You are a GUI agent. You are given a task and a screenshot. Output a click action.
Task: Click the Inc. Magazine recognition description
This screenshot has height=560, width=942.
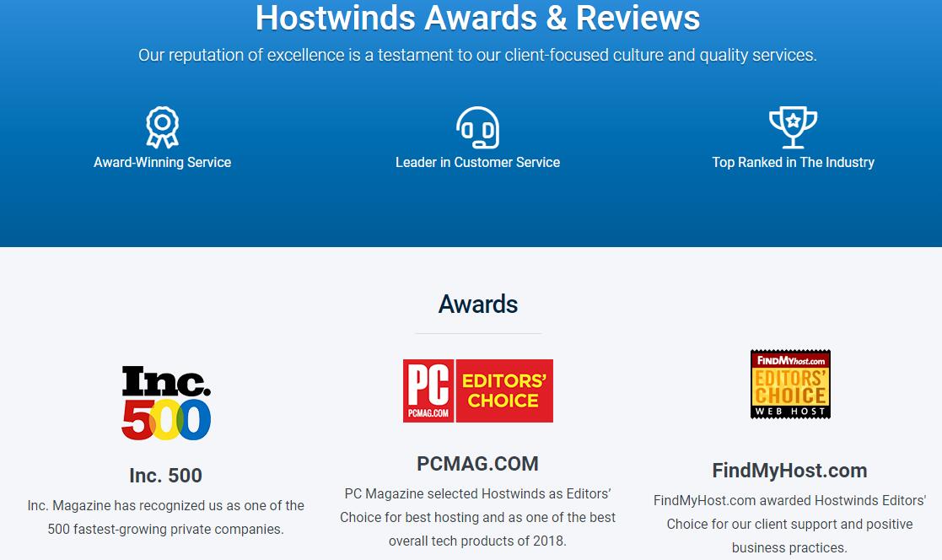point(166,517)
